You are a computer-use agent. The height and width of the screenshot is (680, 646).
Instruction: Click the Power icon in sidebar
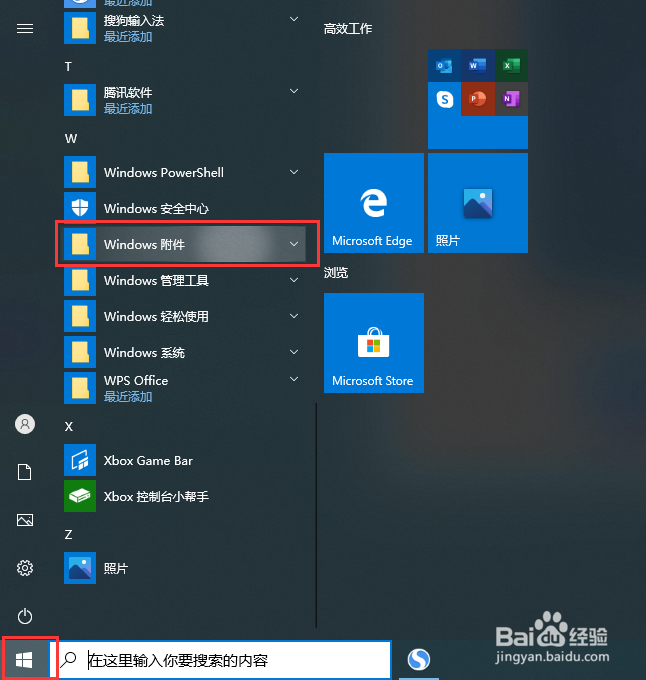tap(25, 616)
